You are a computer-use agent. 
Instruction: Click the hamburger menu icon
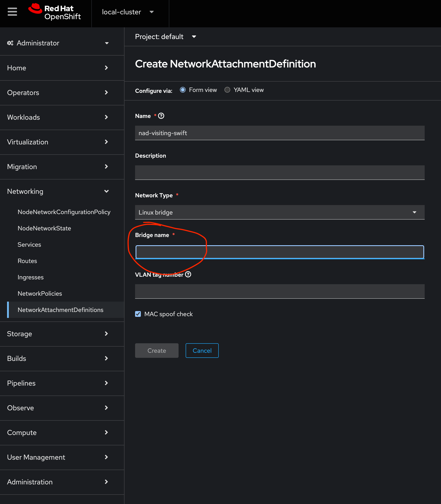12,11
